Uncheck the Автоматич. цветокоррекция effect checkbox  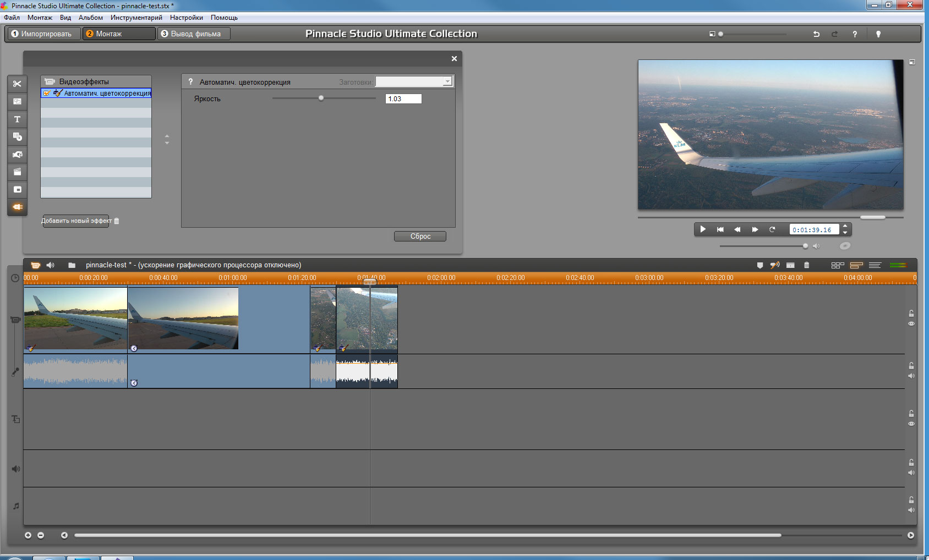point(47,94)
